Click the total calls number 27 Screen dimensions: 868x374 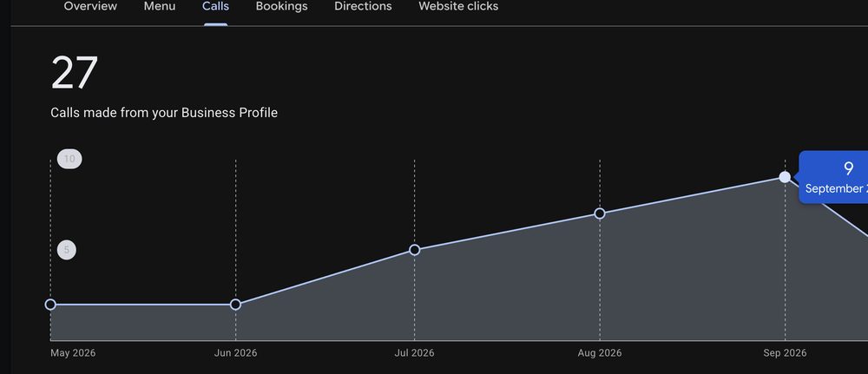tap(74, 73)
